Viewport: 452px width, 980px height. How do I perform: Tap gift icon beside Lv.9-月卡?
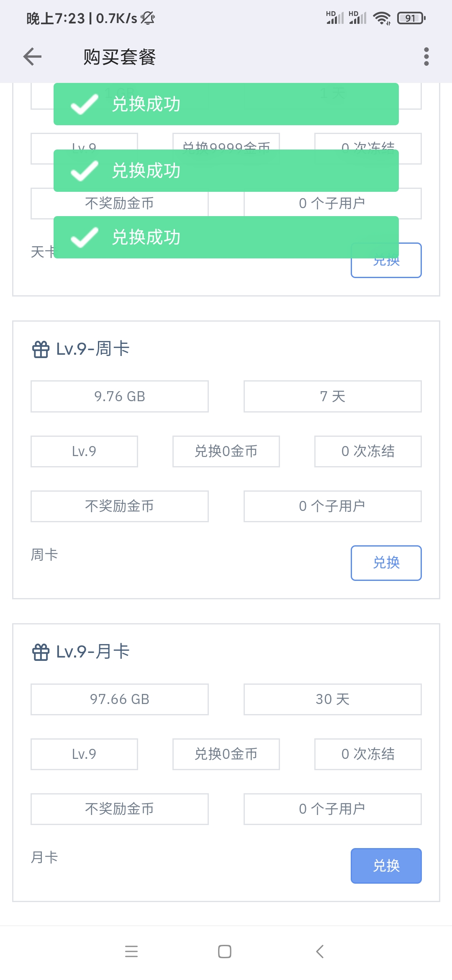pyautogui.click(x=41, y=652)
